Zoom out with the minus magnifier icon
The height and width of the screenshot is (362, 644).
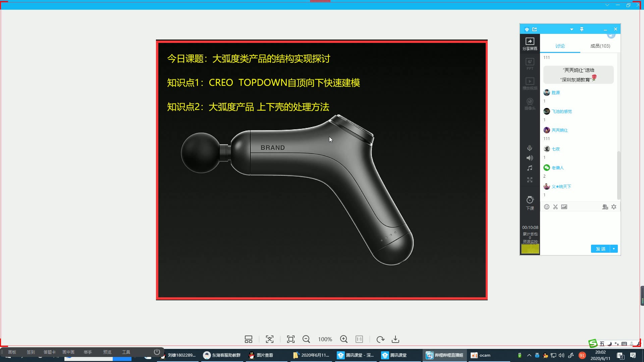tap(306, 339)
